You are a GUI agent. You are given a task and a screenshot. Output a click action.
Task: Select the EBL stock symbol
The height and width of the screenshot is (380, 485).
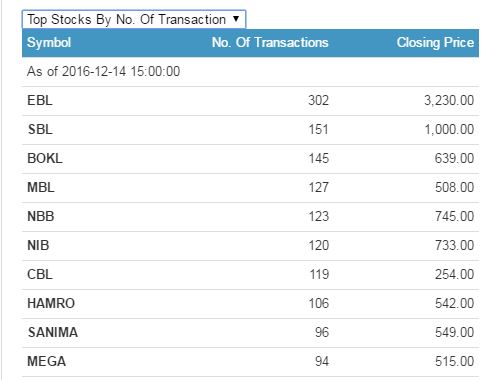pos(40,100)
